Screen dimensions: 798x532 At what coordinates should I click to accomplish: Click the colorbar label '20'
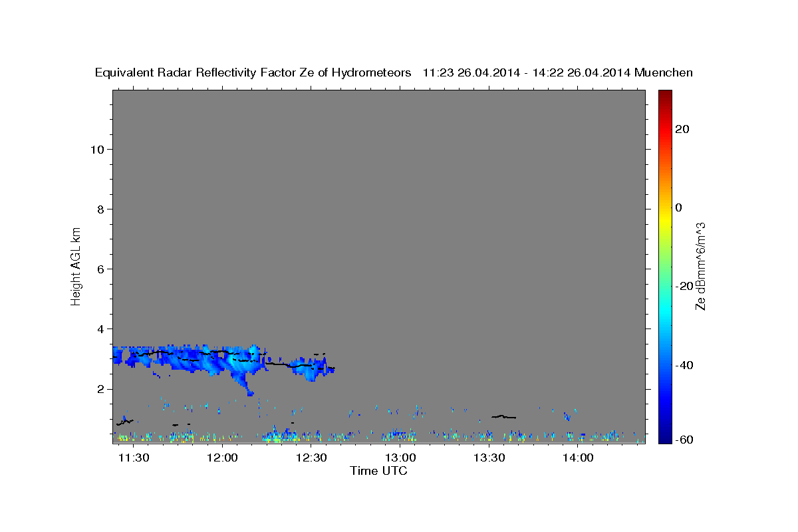pyautogui.click(x=682, y=129)
